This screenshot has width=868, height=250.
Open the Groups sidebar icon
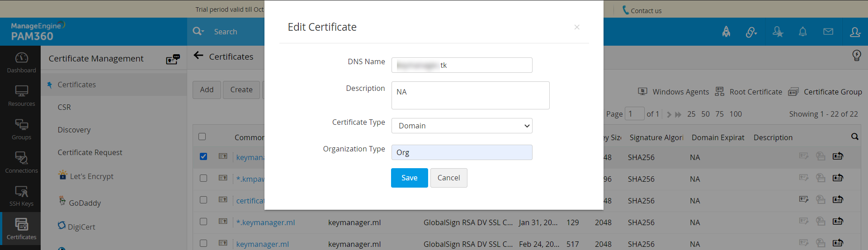point(21,129)
